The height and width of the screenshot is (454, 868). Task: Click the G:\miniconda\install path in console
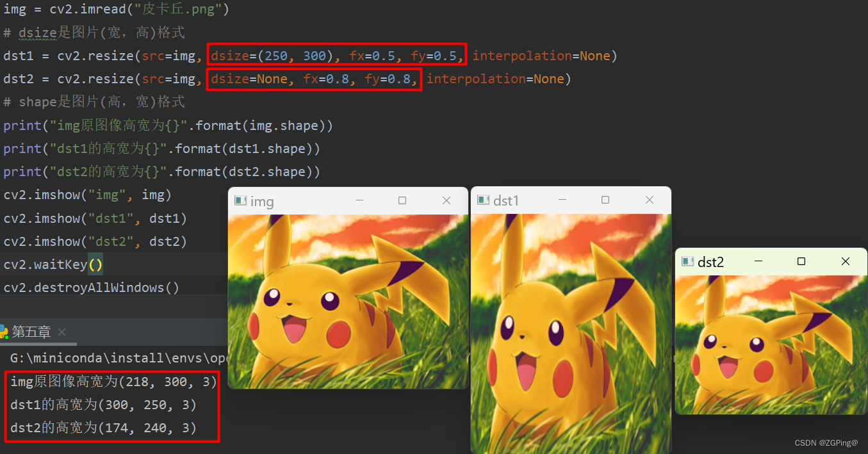coord(119,357)
